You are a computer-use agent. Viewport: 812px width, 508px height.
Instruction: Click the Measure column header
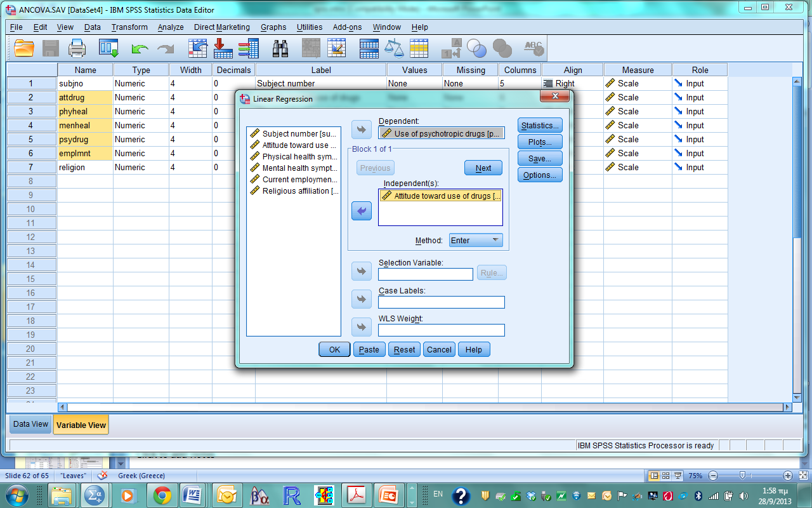[638, 70]
